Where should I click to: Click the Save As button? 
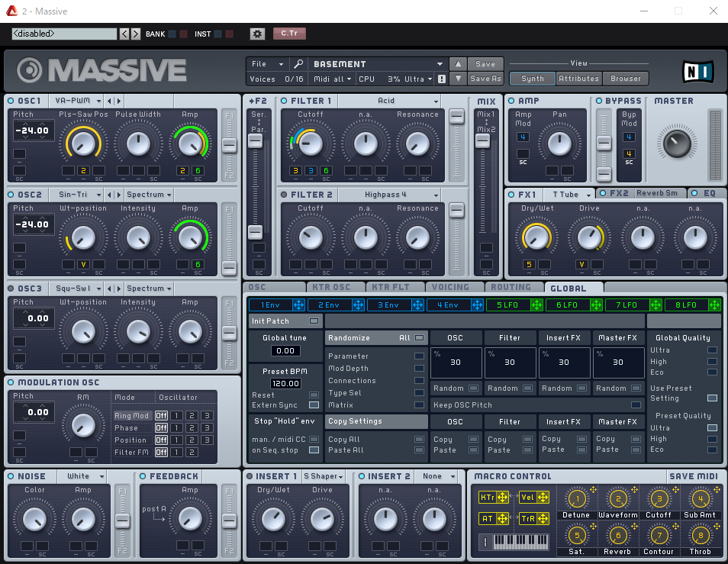click(485, 79)
